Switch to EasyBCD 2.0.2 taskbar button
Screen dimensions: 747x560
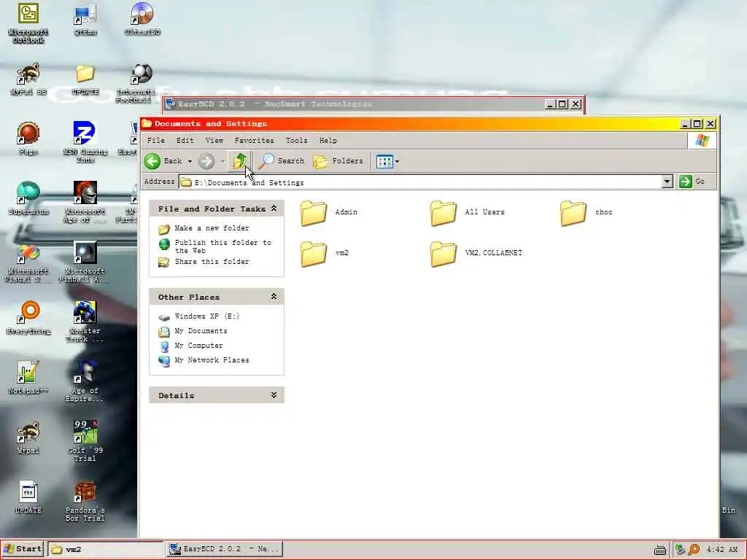click(225, 549)
